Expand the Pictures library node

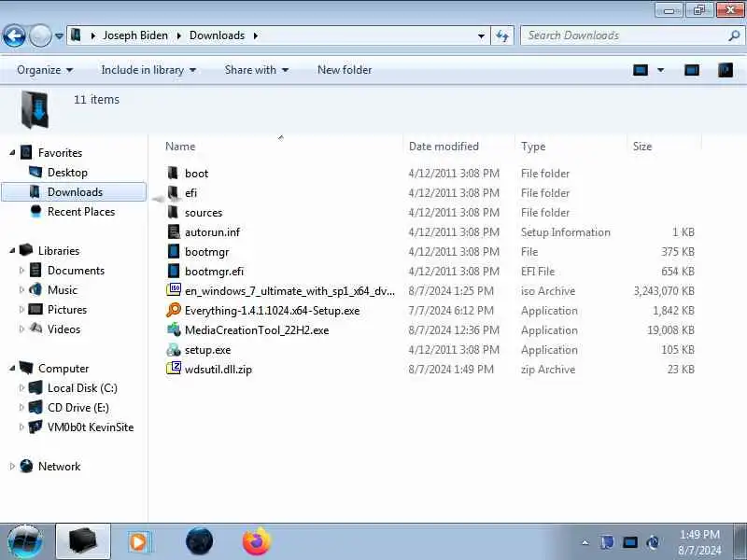tap(21, 310)
